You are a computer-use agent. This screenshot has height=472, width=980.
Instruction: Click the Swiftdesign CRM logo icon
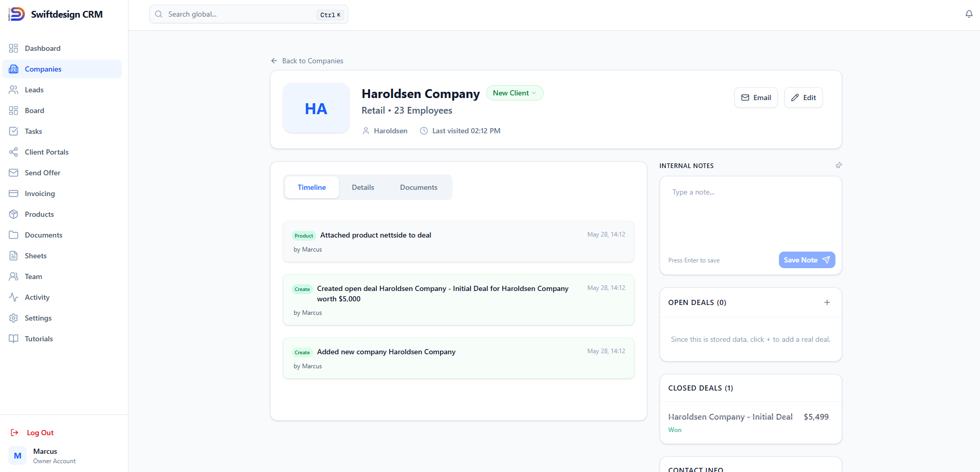coord(17,14)
